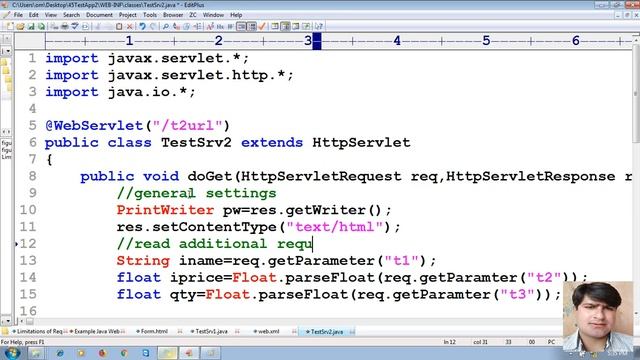Image resolution: width=640 pixels, height=360 pixels.
Task: Click the Set Font toolbar icon
Action: click(210, 27)
